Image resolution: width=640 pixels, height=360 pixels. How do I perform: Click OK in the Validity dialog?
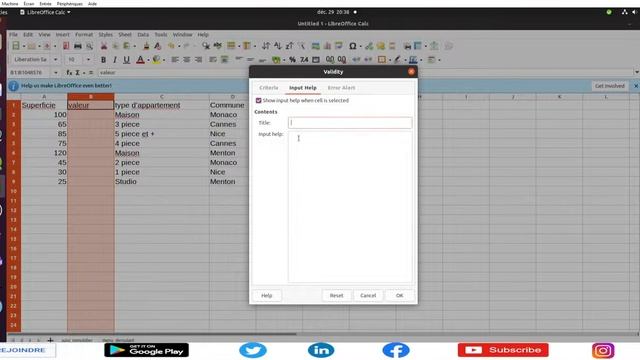point(399,296)
